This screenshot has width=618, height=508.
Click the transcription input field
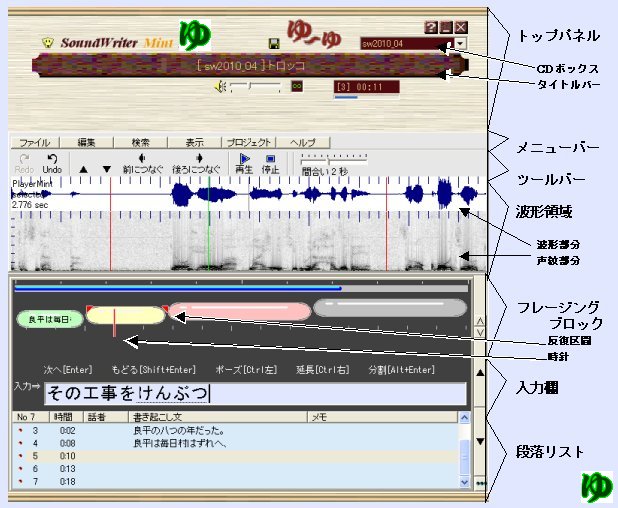(x=240, y=393)
